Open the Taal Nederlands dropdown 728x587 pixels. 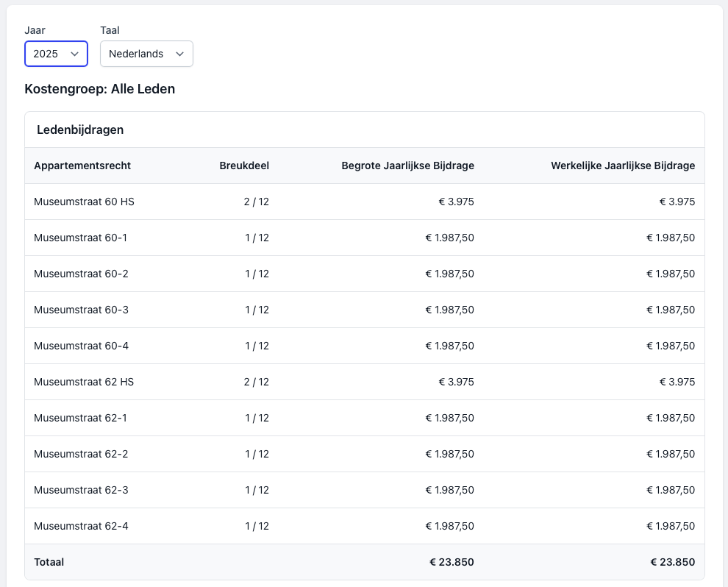pyautogui.click(x=146, y=54)
